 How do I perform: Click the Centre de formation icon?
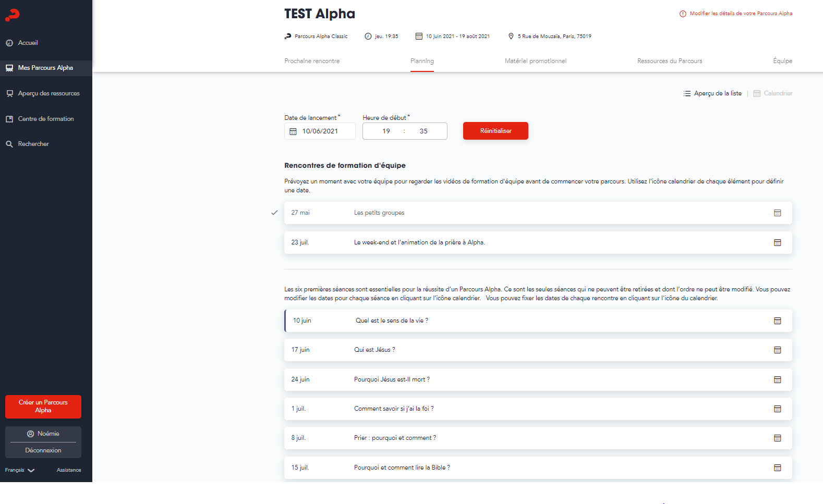pos(9,119)
